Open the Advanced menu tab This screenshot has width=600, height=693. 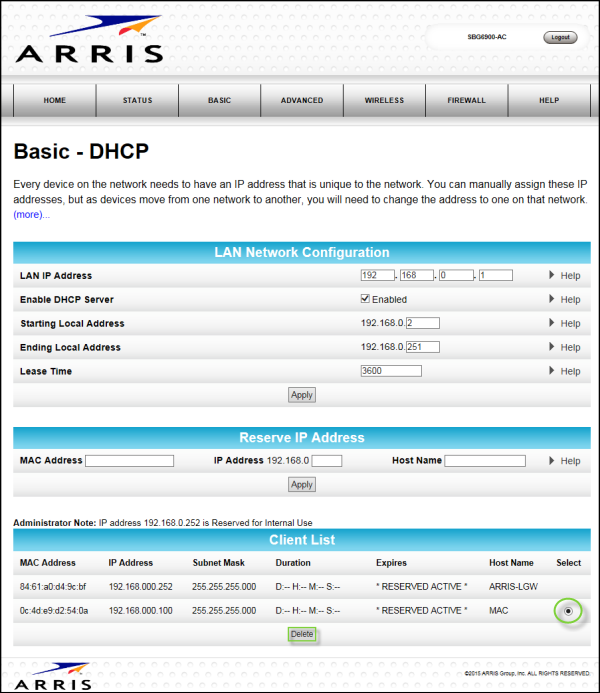302,101
